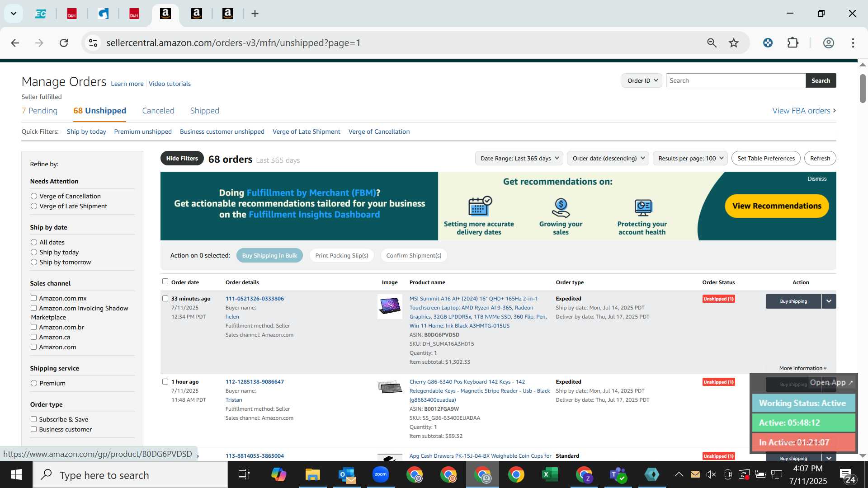Open the browser extensions puzzle icon
The image size is (868, 488).
(x=793, y=43)
